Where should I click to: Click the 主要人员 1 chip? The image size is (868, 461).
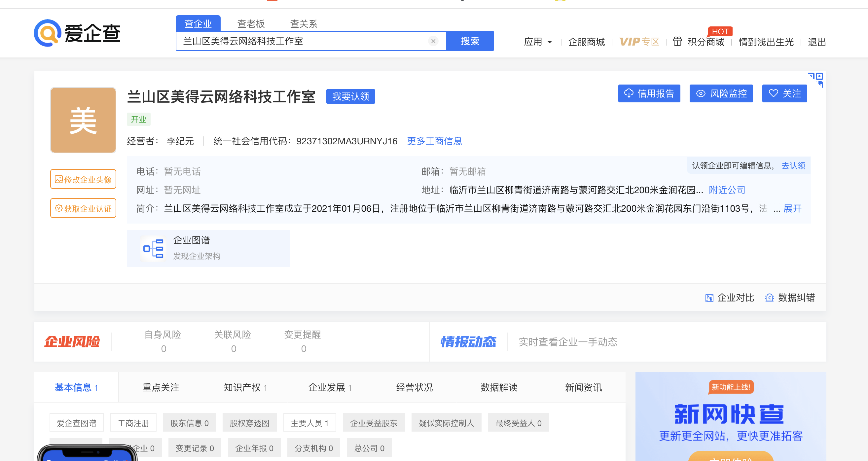pyautogui.click(x=310, y=423)
